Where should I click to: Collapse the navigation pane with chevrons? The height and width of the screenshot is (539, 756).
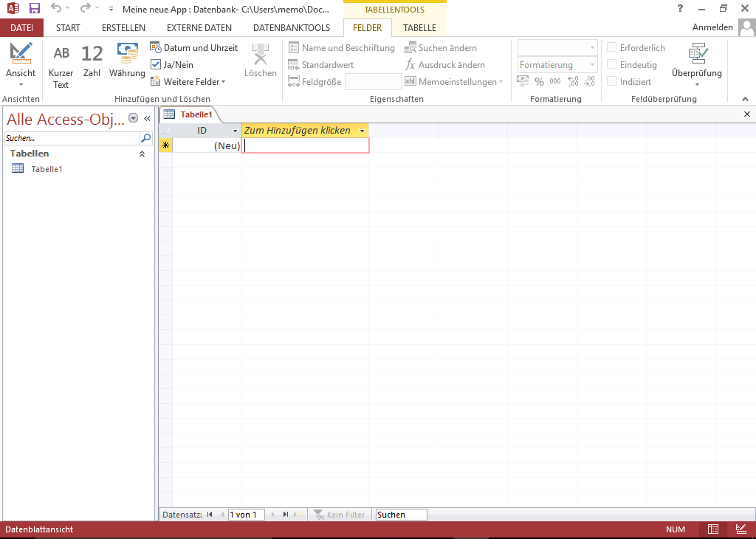tap(147, 118)
